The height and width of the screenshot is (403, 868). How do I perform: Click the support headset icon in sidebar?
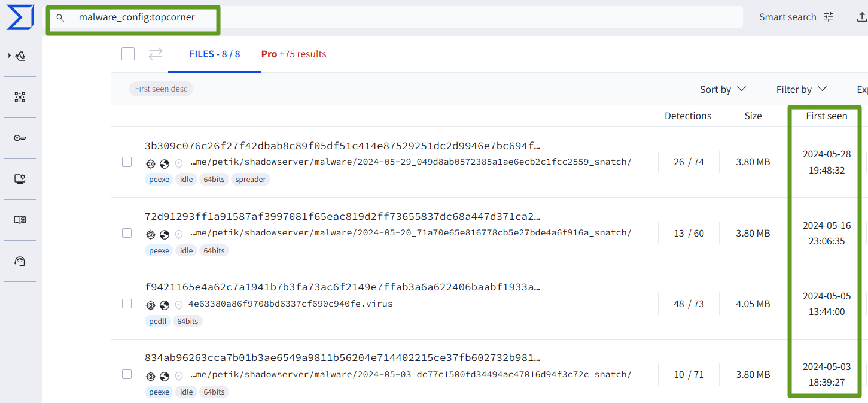click(x=20, y=261)
